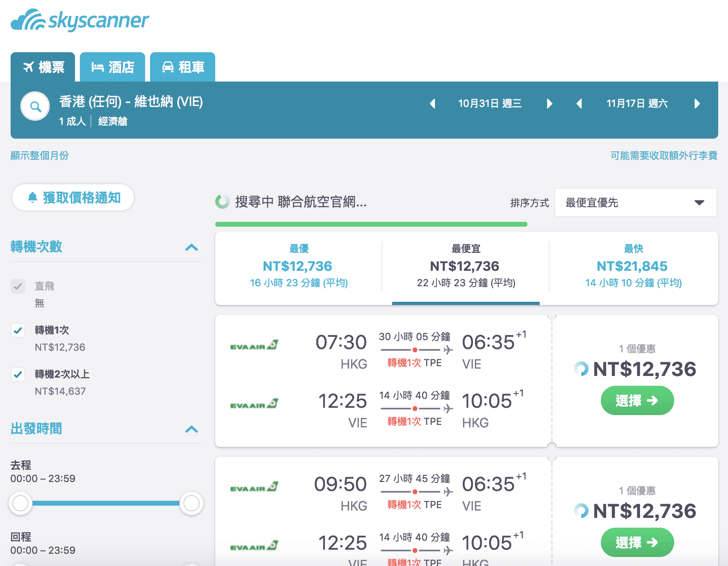Click the Skyscanner logo
The width and height of the screenshot is (728, 566).
80,20
